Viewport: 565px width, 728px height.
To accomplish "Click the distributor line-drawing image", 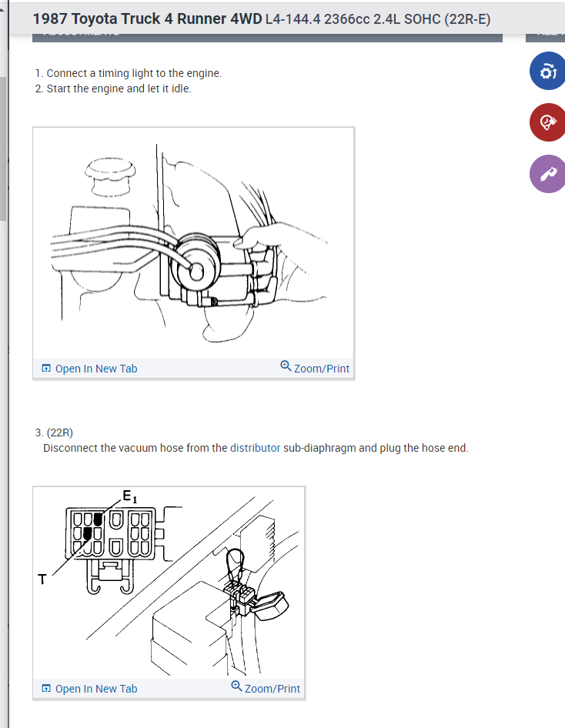I will pos(193,243).
